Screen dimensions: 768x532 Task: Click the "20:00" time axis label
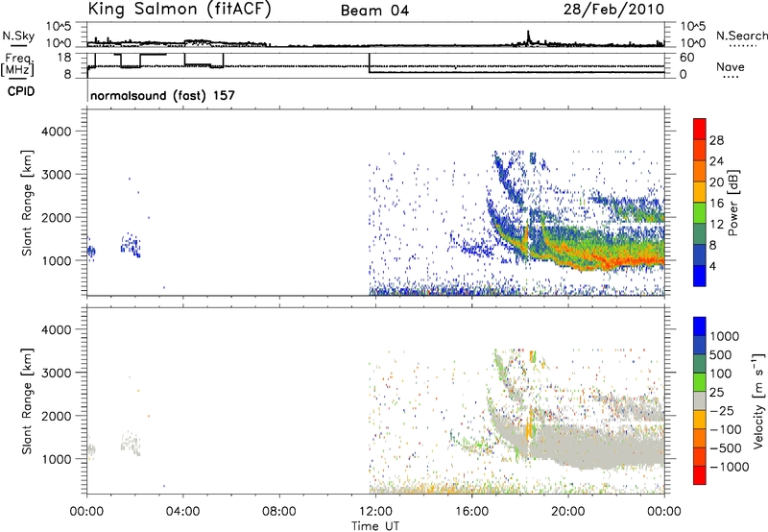click(568, 511)
